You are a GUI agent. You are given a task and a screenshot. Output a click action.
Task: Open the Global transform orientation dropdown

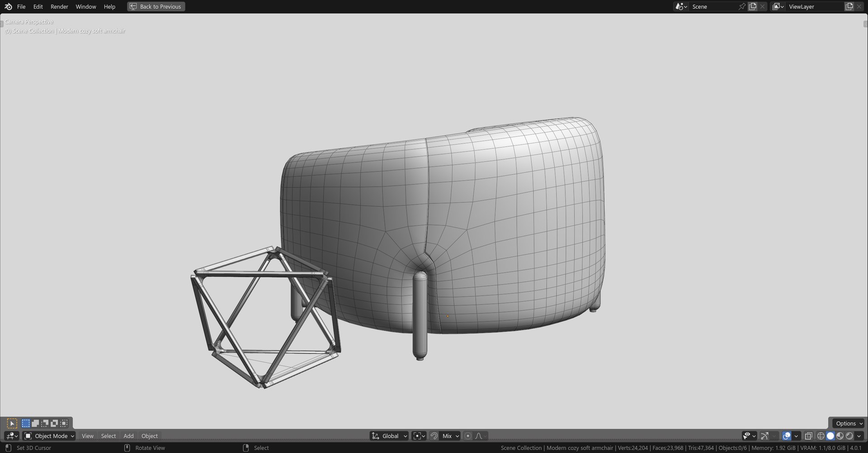click(x=390, y=436)
